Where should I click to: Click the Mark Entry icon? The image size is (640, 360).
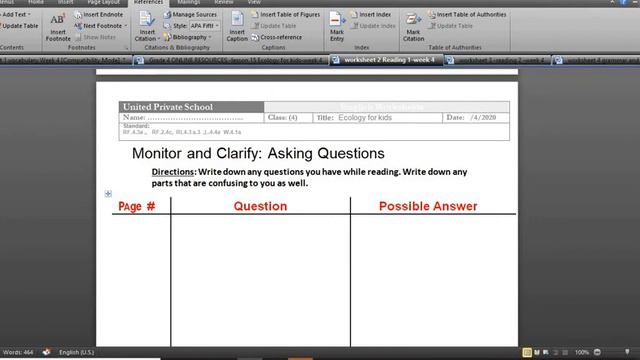[x=337, y=20]
